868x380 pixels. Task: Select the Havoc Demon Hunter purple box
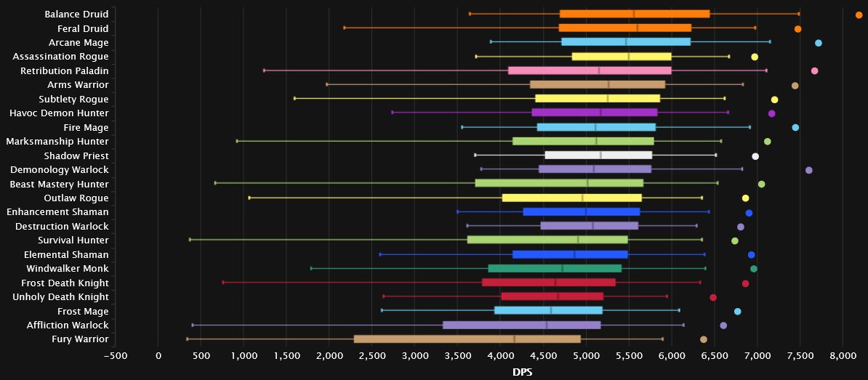coord(594,113)
